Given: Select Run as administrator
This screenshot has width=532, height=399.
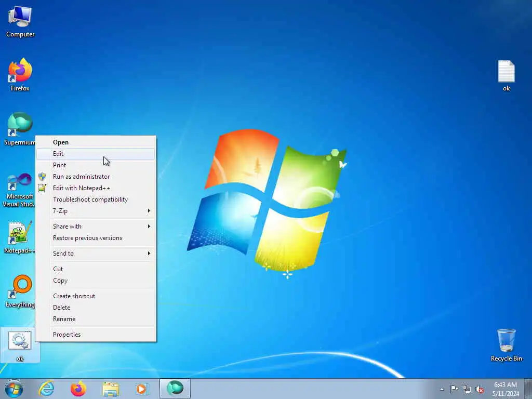Looking at the screenshot, I should click(96, 177).
